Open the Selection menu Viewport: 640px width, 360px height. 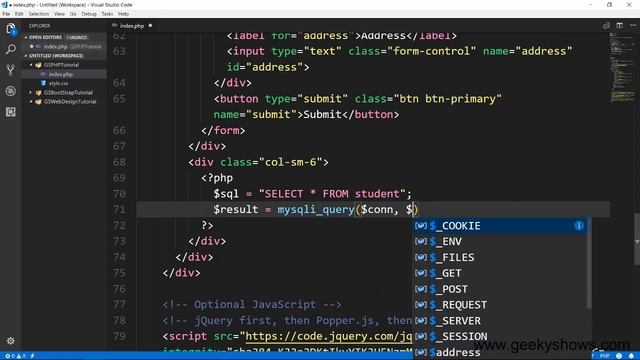coord(39,14)
